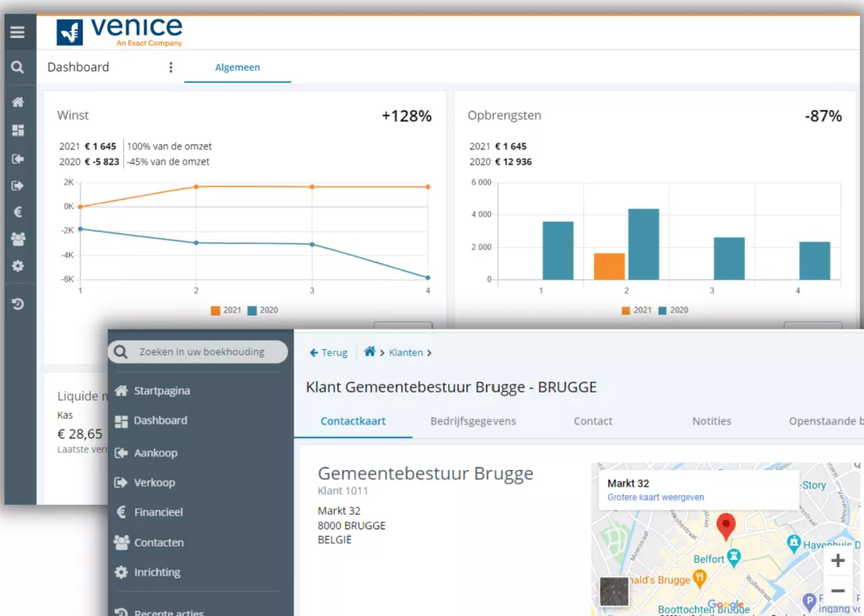864x616 pixels.
Task: Open Verkoop in the sidebar menu
Action: tap(154, 483)
